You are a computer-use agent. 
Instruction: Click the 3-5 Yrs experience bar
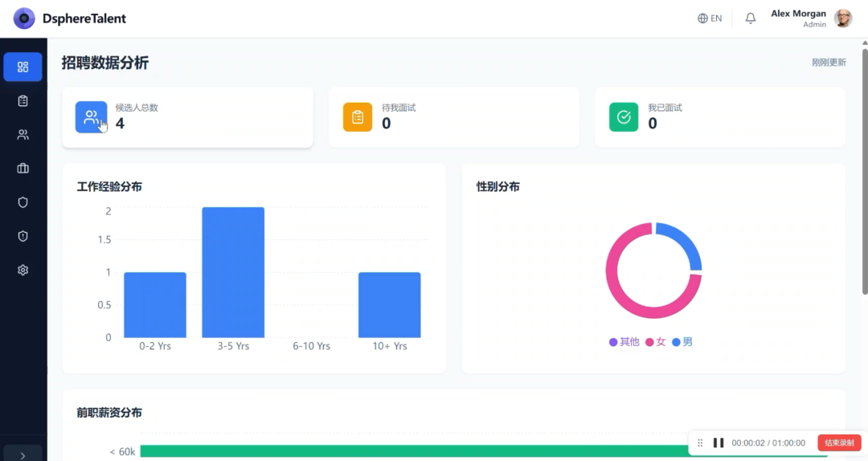(x=233, y=272)
